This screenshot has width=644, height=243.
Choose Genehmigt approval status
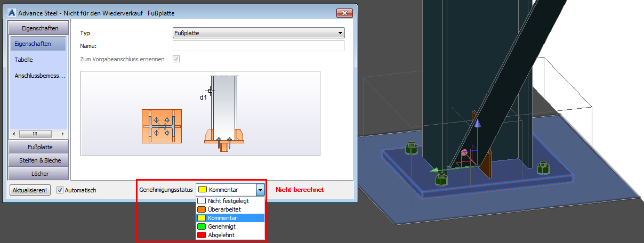click(x=230, y=226)
